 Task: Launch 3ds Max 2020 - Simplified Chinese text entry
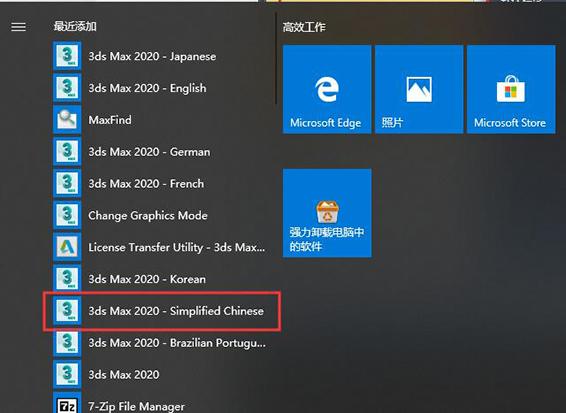176,311
